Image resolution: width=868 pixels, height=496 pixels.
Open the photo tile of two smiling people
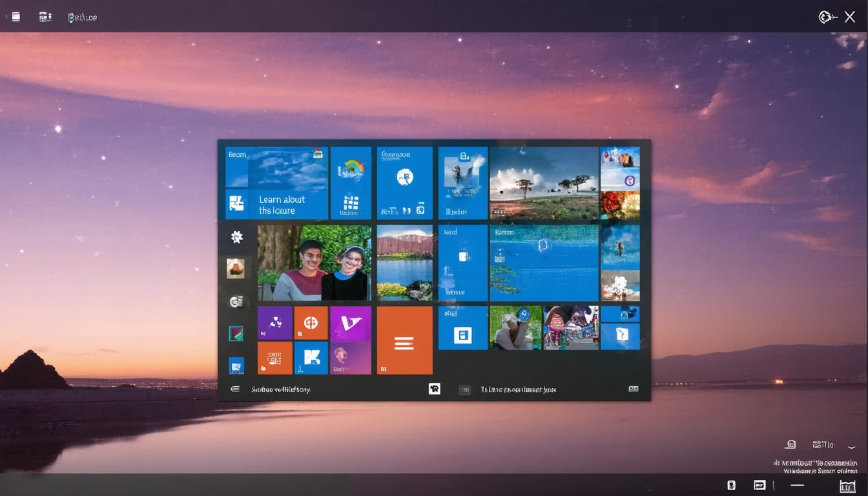click(x=314, y=263)
